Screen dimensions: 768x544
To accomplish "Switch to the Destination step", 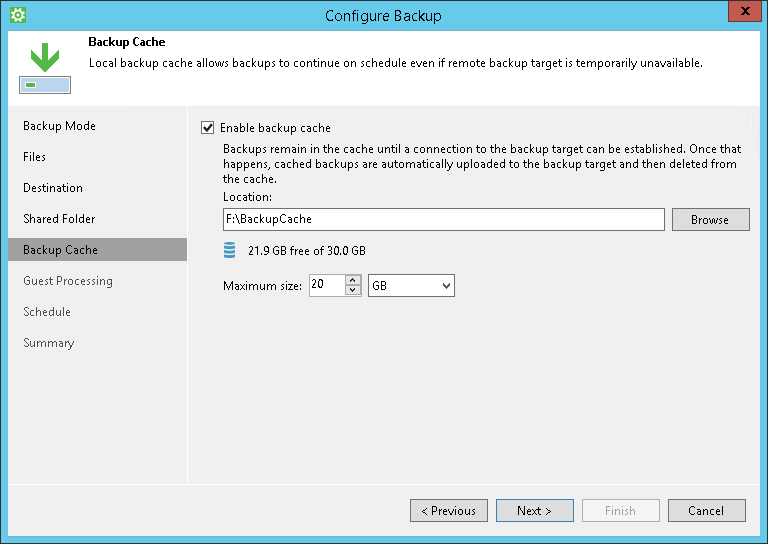I will 53,188.
